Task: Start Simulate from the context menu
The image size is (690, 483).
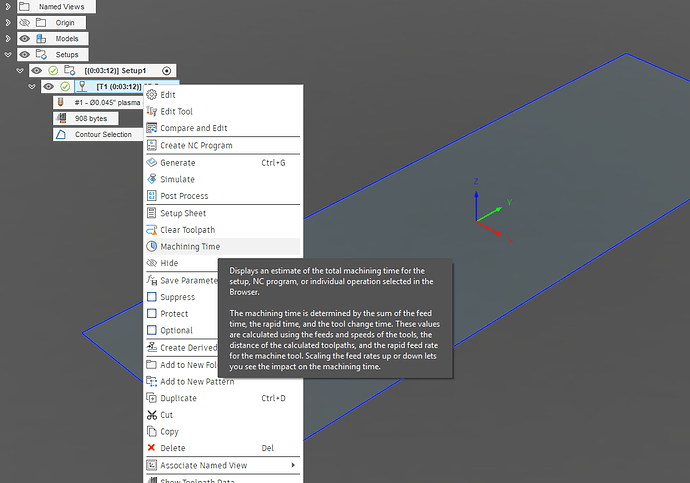Action: (x=177, y=179)
